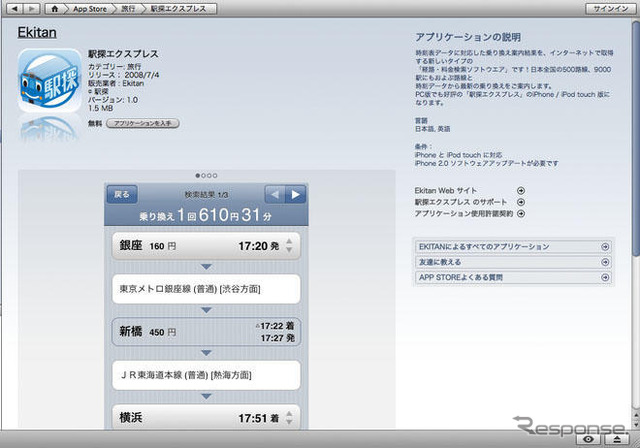The height and width of the screenshot is (448, 640).
Task: Adjust the 銀座 17:20 departure stepper
Action: pos(289,246)
